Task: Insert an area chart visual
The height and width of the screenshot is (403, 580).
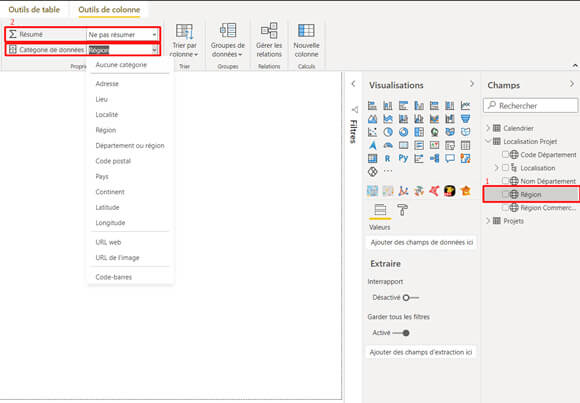Action: [372, 119]
